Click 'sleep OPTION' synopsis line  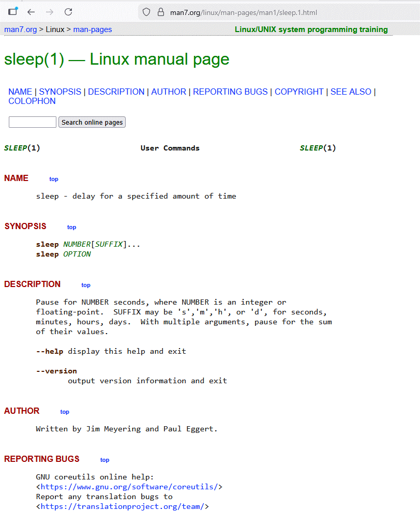point(63,254)
